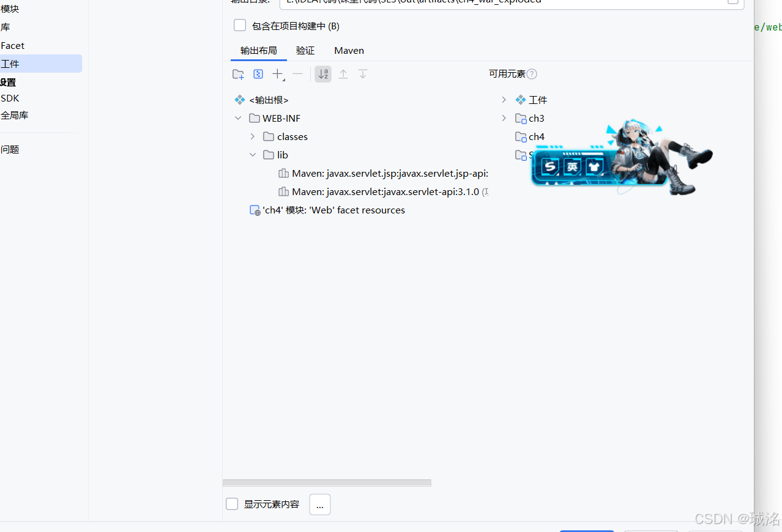
Task: Open the Maven tab
Action: coord(349,51)
